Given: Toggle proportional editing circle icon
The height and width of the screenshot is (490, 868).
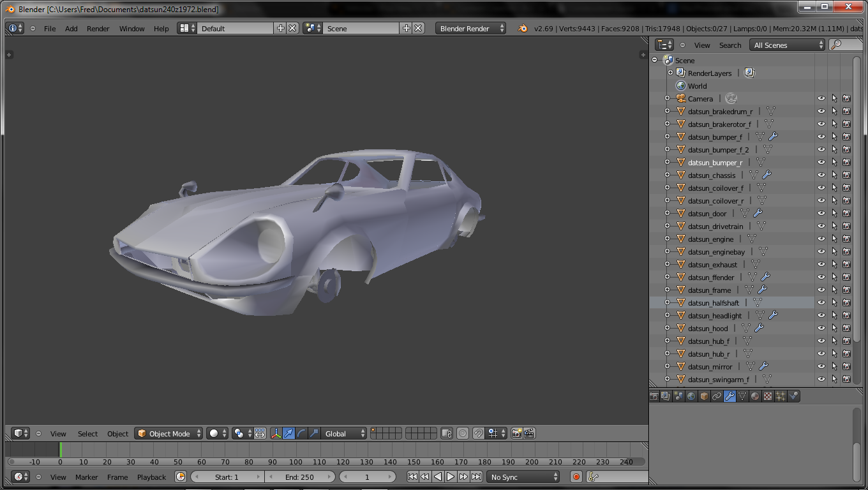Looking at the screenshot, I should point(463,433).
